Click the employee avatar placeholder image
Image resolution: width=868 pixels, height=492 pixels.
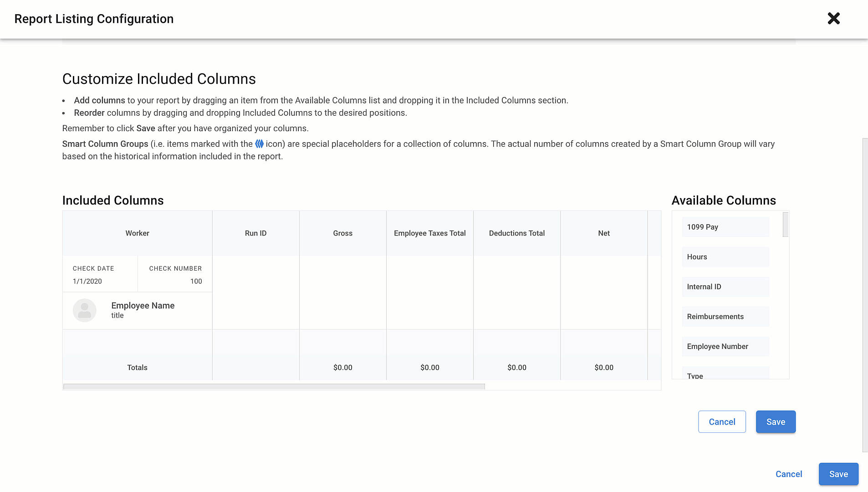[84, 310]
